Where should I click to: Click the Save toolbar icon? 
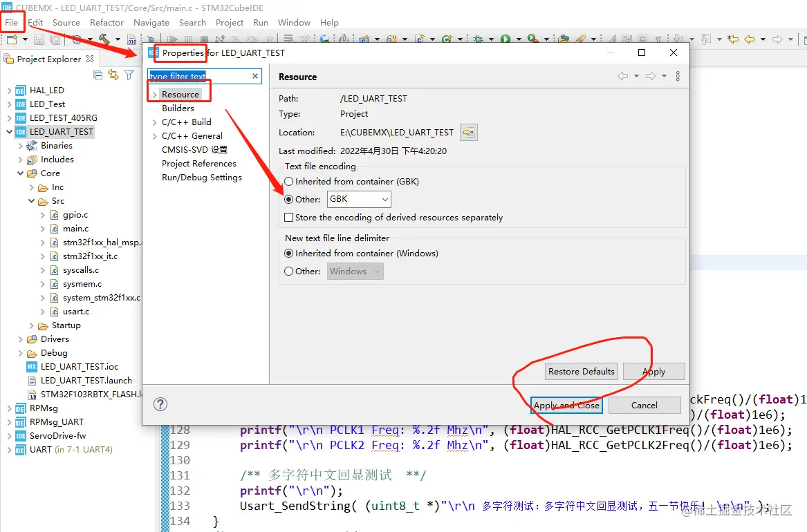[x=39, y=39]
